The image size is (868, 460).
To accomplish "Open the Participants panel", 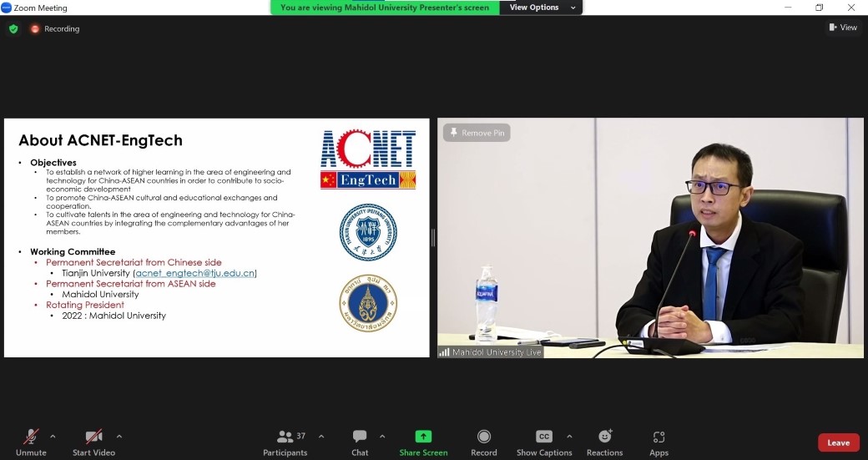I will point(285,437).
